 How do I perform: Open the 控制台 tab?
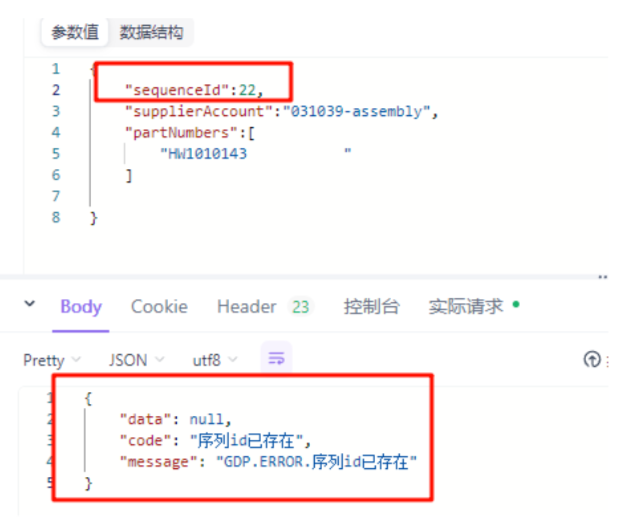[x=371, y=307]
